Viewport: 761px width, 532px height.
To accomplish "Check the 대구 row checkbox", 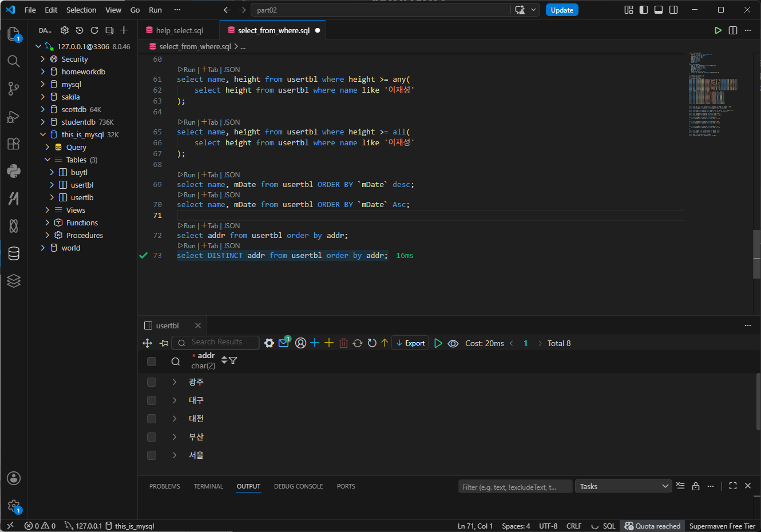I will pos(152,400).
